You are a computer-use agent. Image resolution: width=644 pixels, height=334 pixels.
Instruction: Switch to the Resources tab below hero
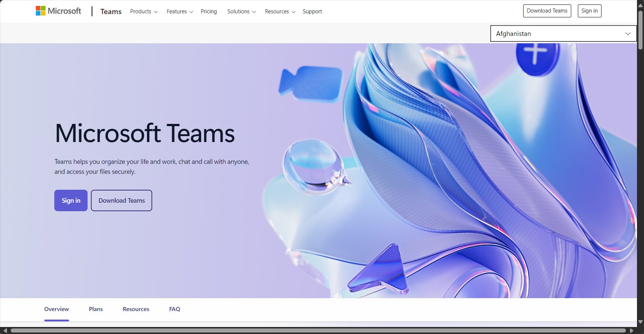pyautogui.click(x=136, y=309)
